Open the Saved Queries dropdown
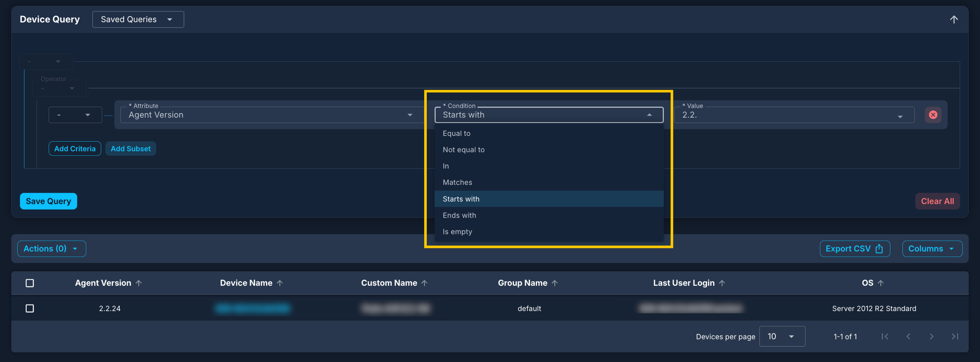This screenshot has height=362, width=980. (138, 20)
